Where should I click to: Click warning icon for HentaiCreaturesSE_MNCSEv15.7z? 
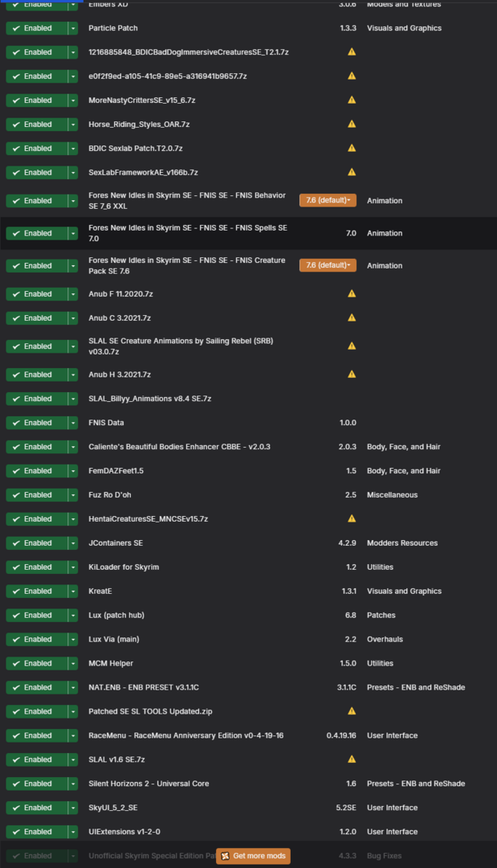click(x=352, y=518)
